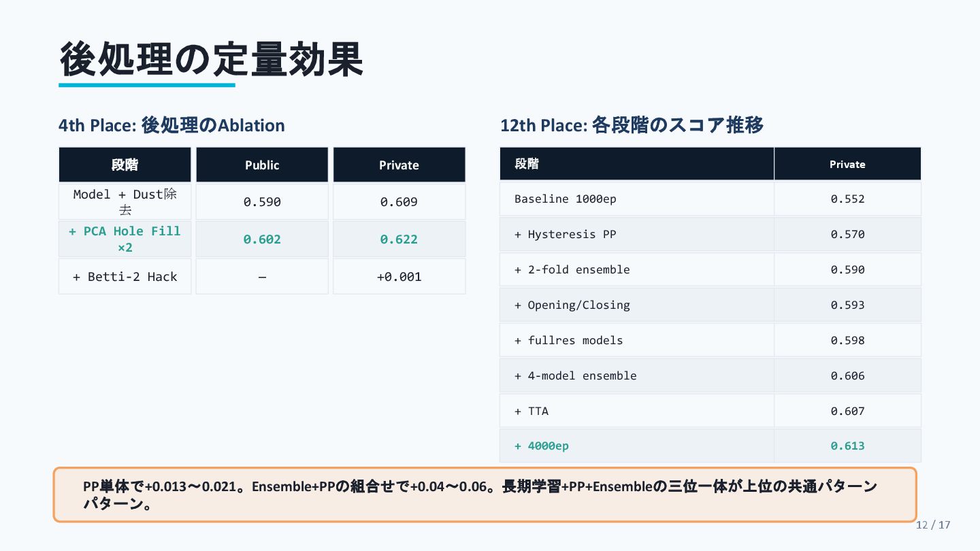This screenshot has height=551, width=980.
Task: Click the 4-model ensemble row label
Action: (576, 376)
